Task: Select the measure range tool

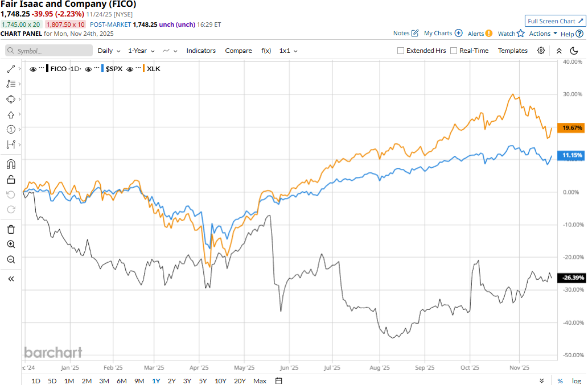Action: (x=11, y=144)
